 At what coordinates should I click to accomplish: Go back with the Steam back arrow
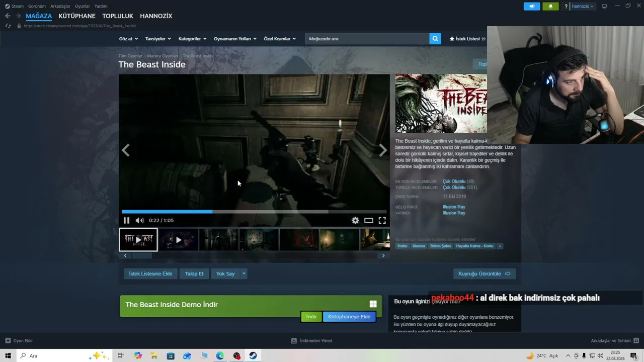pos(8,16)
